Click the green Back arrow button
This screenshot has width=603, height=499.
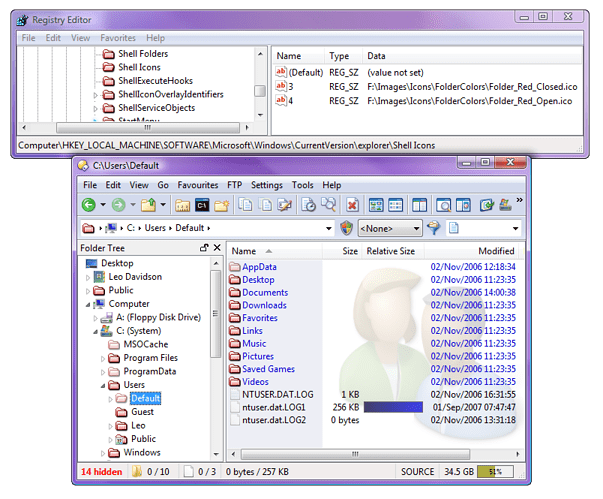click(x=88, y=205)
